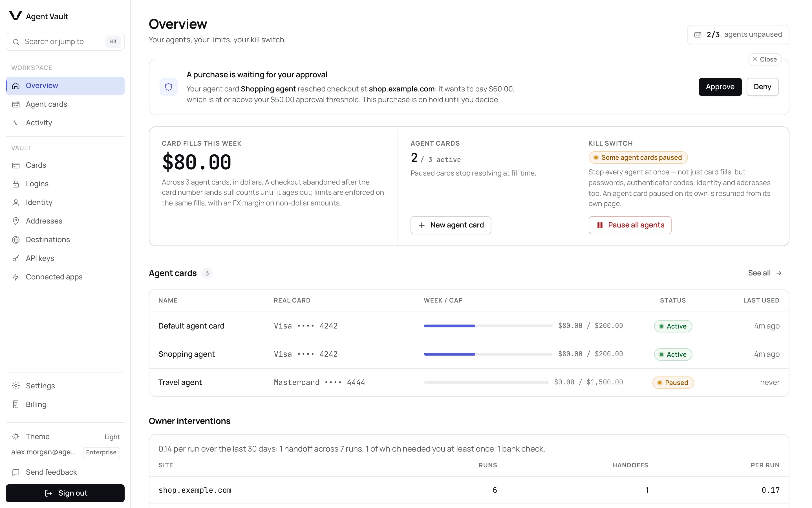Click the Overview home icon
812x508 pixels.
[x=16, y=86]
